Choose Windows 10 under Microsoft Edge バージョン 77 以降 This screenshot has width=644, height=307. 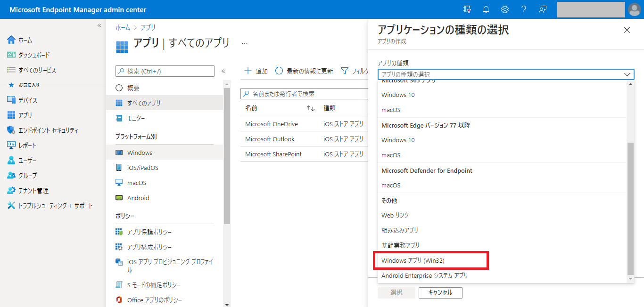tap(503, 140)
